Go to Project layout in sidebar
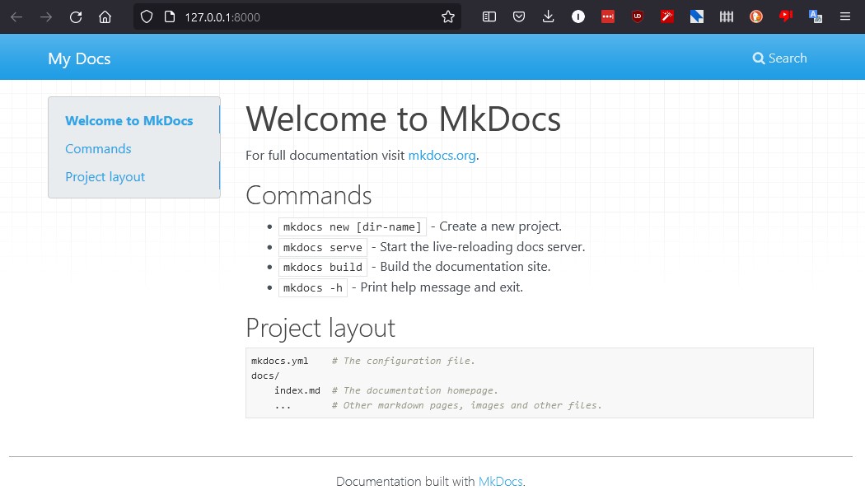This screenshot has height=504, width=865. point(105,177)
